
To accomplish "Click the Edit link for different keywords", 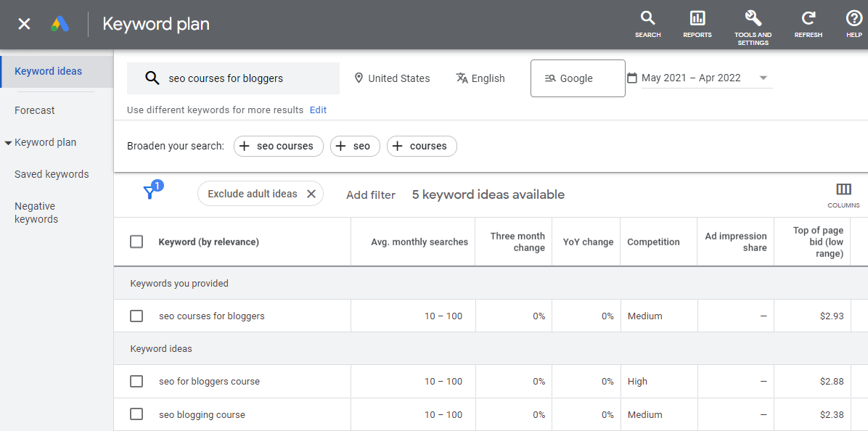I will tap(318, 110).
